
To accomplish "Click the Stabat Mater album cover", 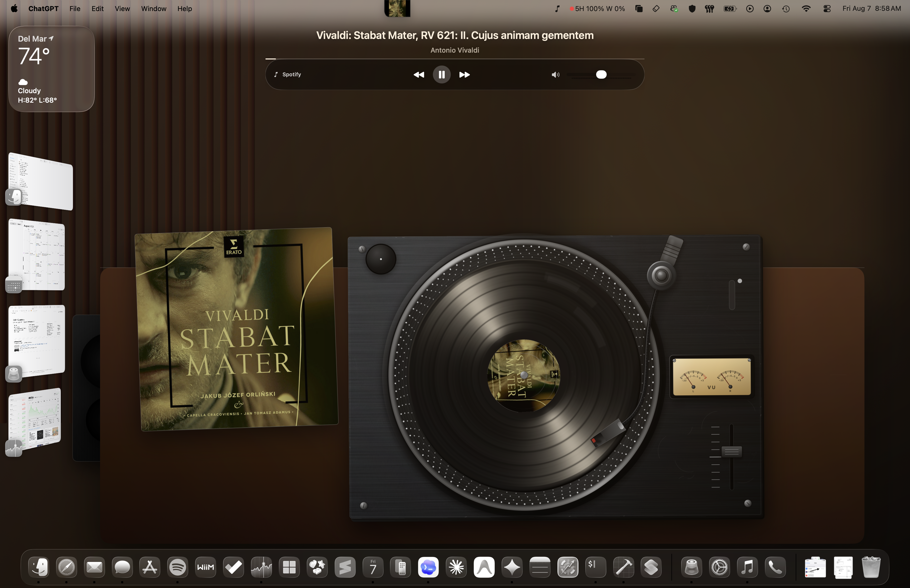I will [236, 328].
